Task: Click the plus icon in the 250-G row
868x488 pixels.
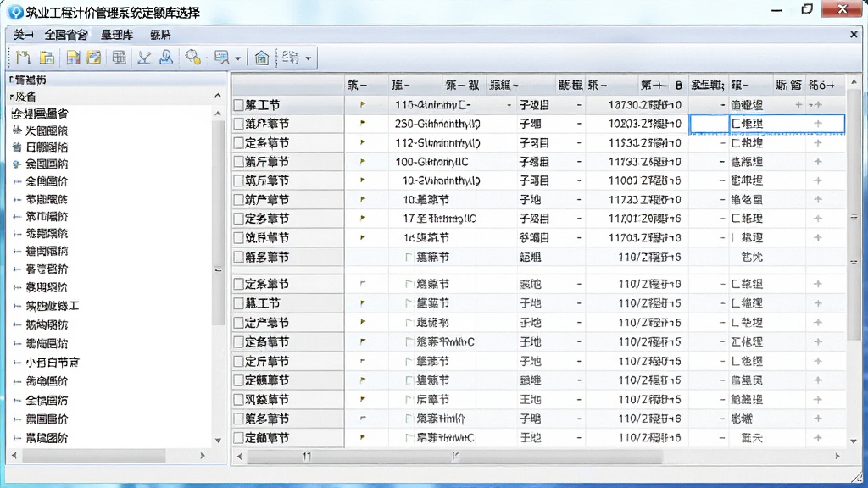Action: pyautogui.click(x=818, y=124)
